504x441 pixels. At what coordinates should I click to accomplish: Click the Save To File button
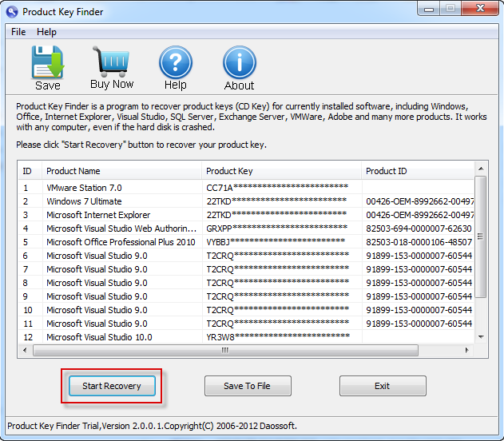pyautogui.click(x=247, y=386)
